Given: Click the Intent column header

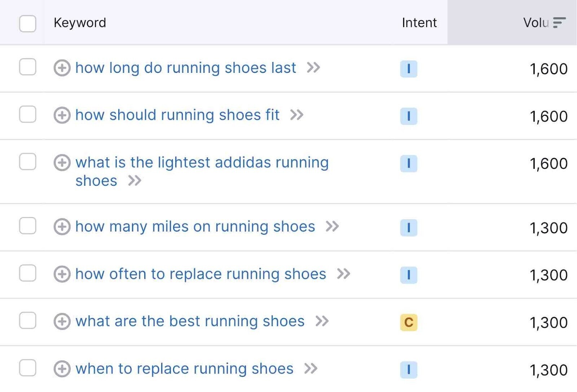Looking at the screenshot, I should pos(419,23).
